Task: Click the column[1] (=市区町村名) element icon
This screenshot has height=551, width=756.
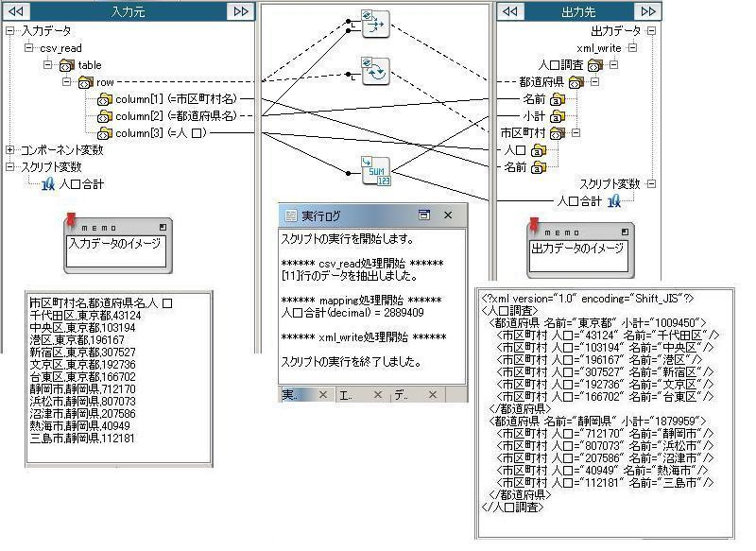Action: click(x=104, y=100)
